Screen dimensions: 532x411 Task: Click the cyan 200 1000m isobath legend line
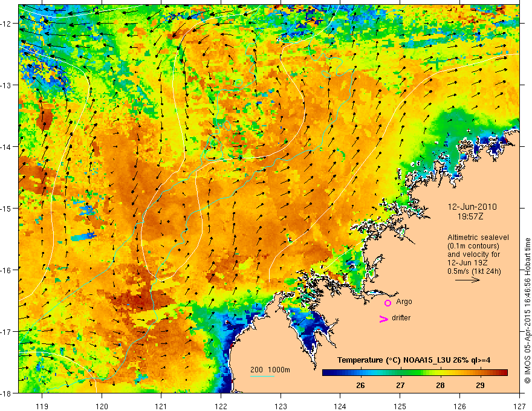(x=262, y=376)
